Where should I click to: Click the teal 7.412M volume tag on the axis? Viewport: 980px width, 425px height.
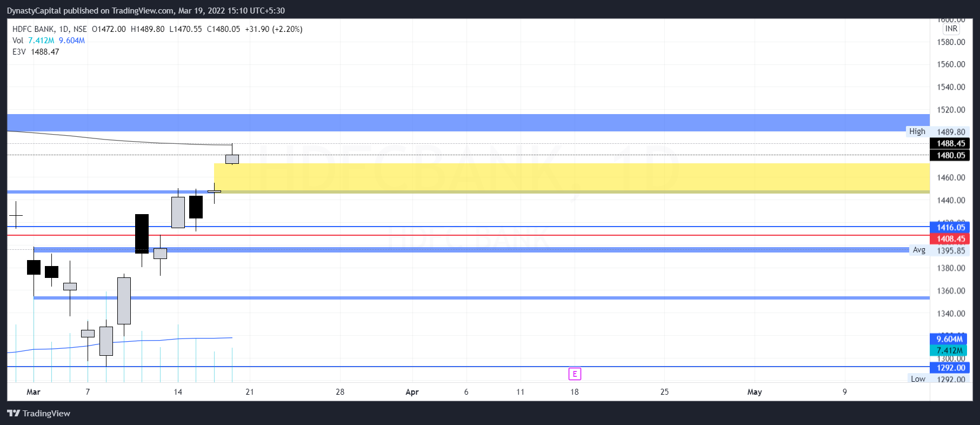pyautogui.click(x=949, y=350)
